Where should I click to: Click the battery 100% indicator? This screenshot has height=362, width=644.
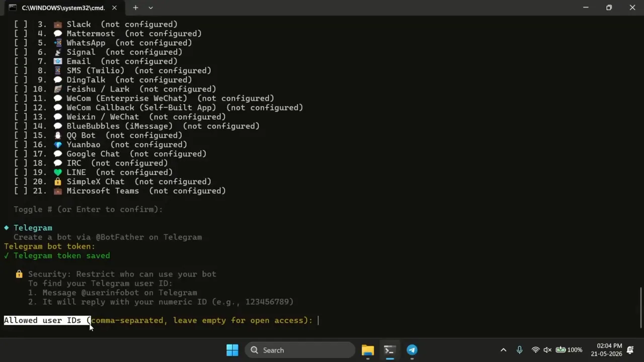click(x=569, y=350)
